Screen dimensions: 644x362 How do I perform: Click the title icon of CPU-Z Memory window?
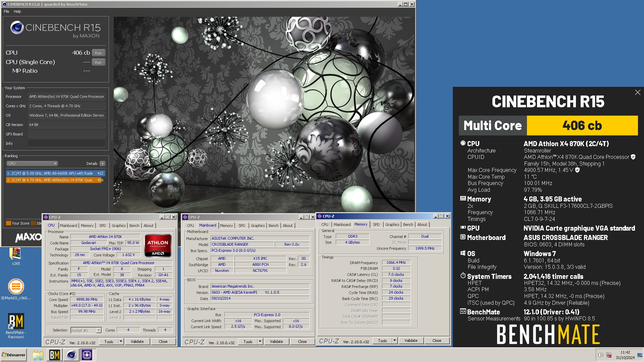tap(320, 216)
